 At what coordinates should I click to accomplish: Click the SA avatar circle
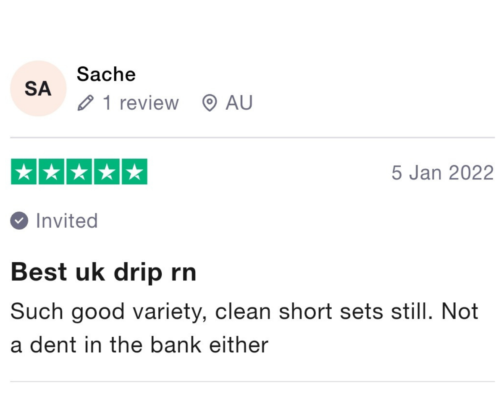(38, 89)
